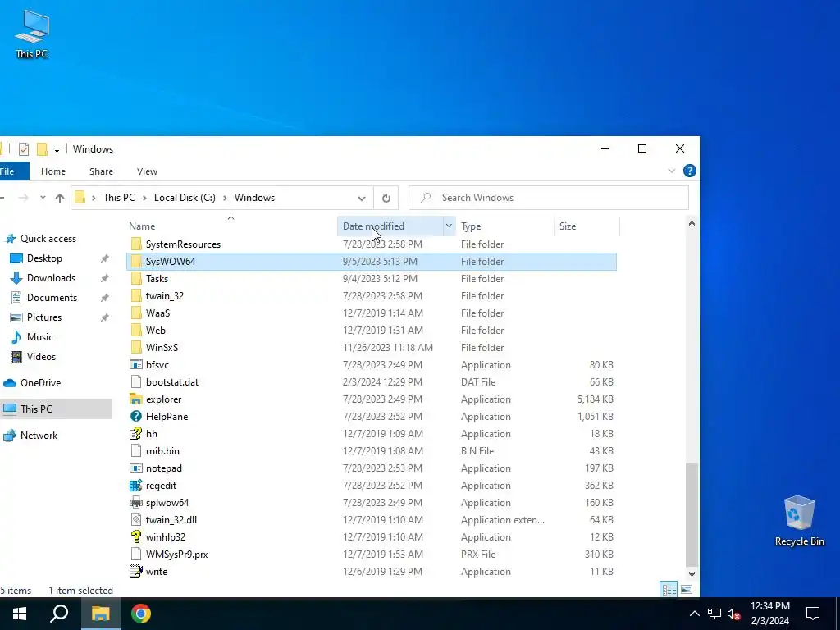Open Help via the question mark icon
The image size is (840, 630).
(689, 171)
